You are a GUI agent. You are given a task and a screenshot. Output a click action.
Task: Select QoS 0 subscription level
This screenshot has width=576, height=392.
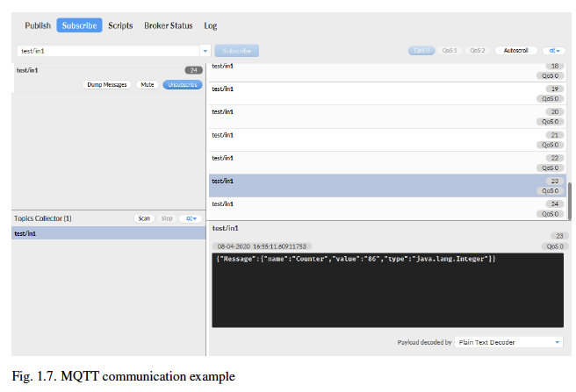(421, 51)
